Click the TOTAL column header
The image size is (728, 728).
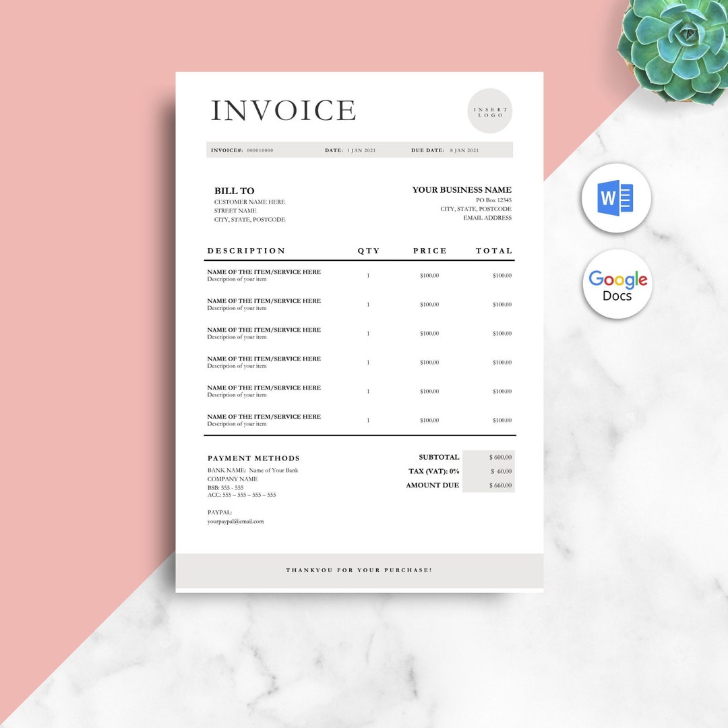point(494,250)
